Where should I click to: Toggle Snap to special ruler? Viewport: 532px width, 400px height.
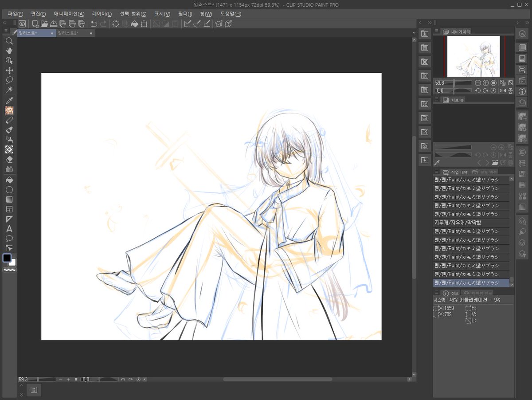pyautogui.click(x=197, y=24)
